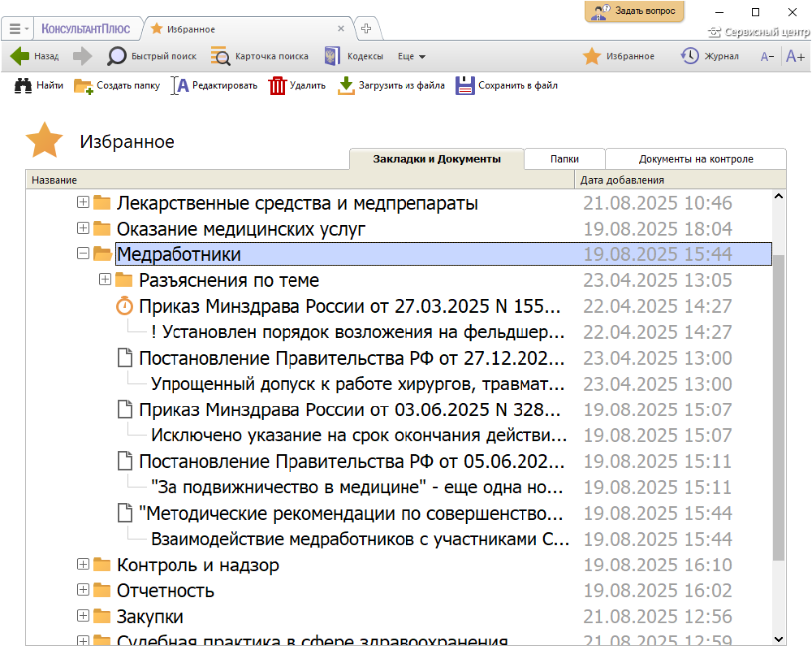812x650 pixels.
Task: Switch to the Папки tab
Action: pos(564,159)
